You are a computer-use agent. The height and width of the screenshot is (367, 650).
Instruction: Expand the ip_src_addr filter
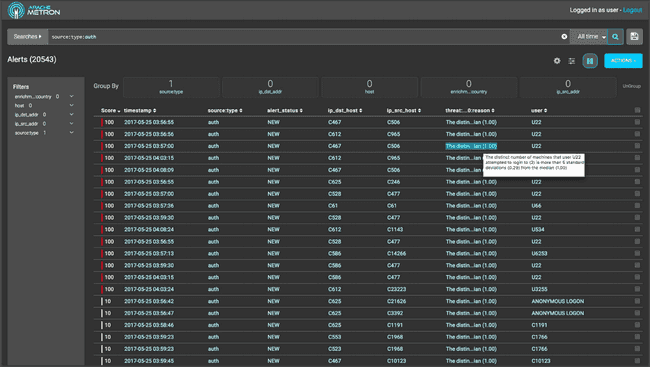point(71,124)
